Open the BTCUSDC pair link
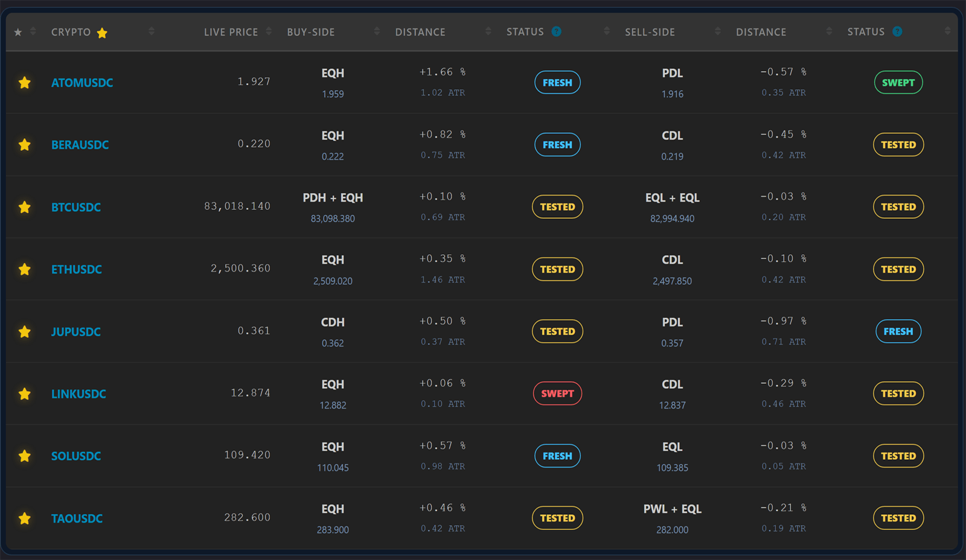The height and width of the screenshot is (560, 966). 76,207
